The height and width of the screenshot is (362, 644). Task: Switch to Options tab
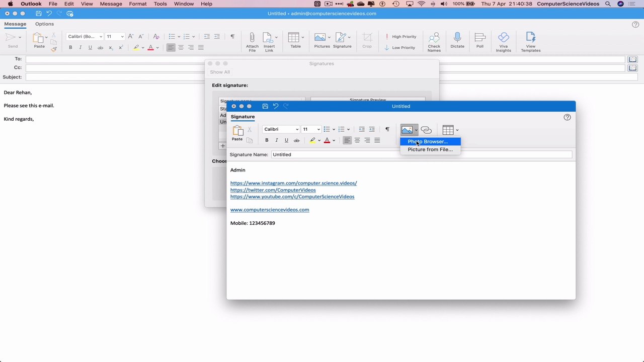coord(44,24)
